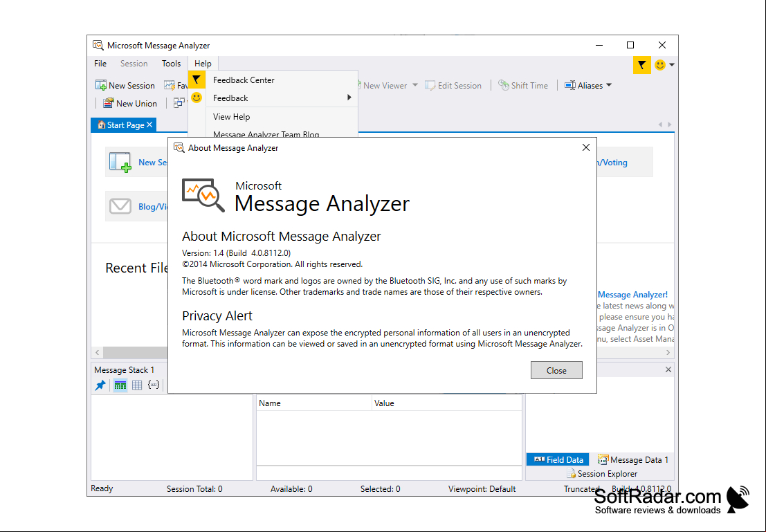Viewport: 766px width, 532px height.
Task: Click the New Union toolbar button
Action: point(130,104)
